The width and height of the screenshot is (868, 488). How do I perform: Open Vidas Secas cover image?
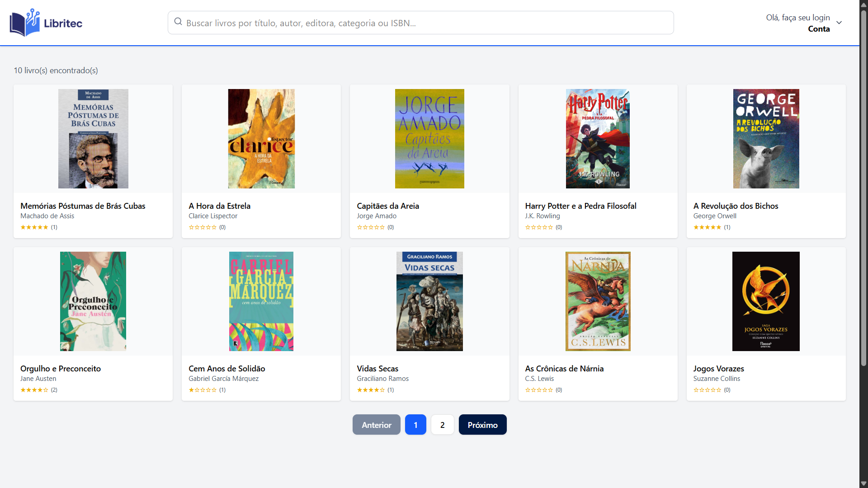pos(429,301)
